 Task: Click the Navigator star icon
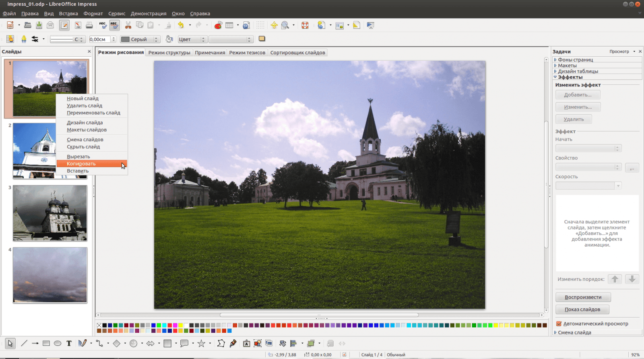(274, 25)
